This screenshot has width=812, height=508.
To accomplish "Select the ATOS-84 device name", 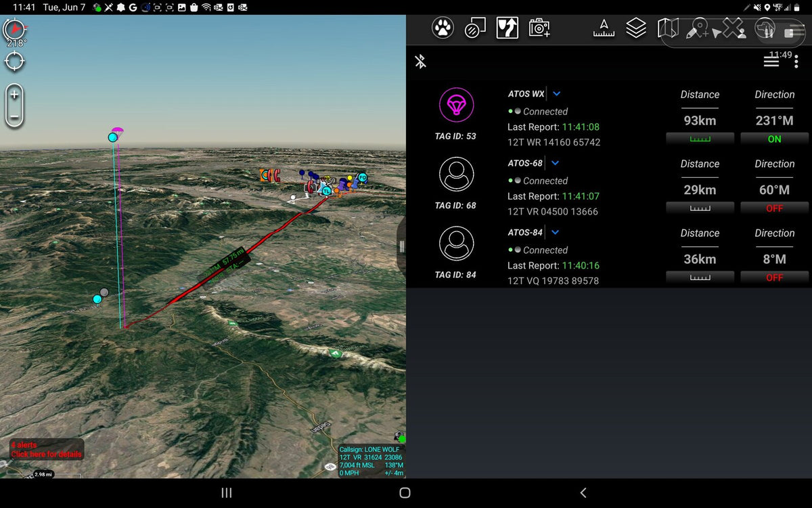I will pos(525,232).
